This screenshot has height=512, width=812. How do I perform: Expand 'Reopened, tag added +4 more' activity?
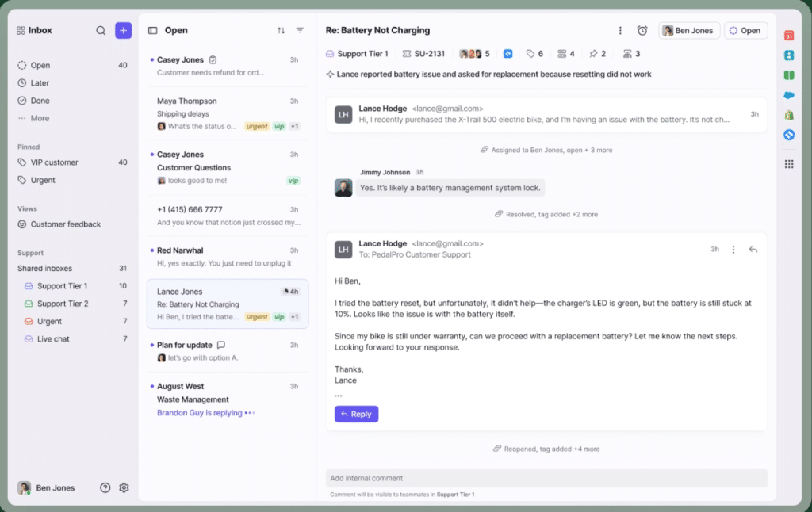point(546,449)
